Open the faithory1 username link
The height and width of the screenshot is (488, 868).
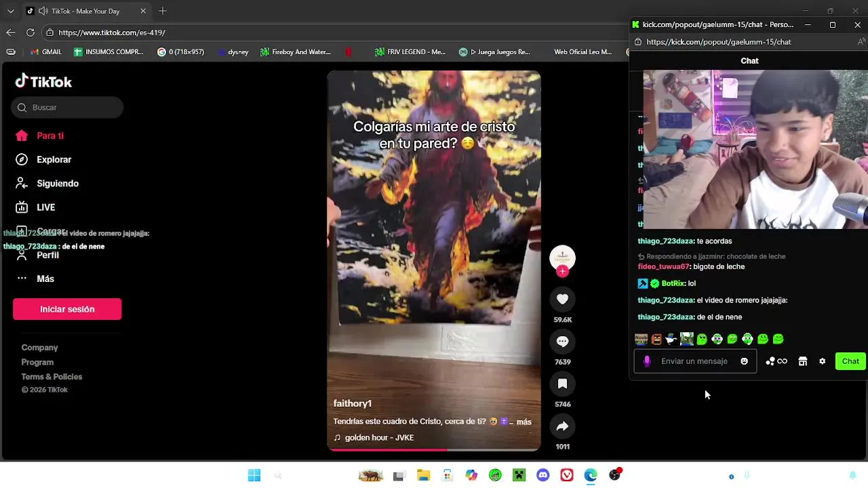pos(352,403)
